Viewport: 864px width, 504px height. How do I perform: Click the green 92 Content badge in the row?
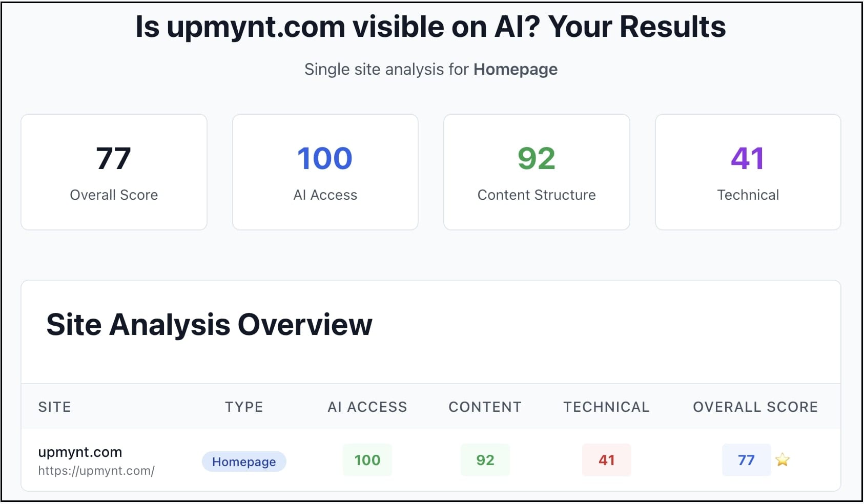coord(485,460)
